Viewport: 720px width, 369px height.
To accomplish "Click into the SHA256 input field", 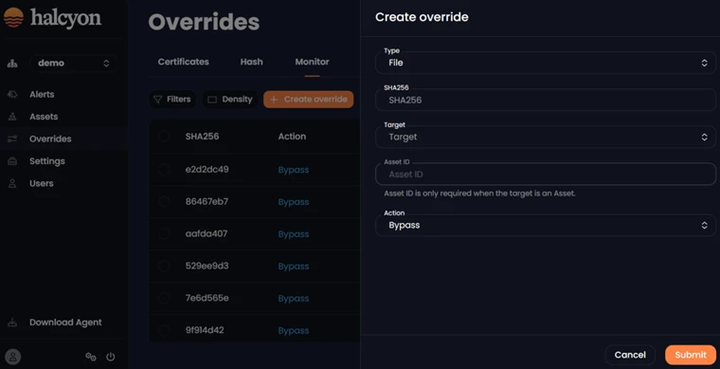I will (546, 100).
